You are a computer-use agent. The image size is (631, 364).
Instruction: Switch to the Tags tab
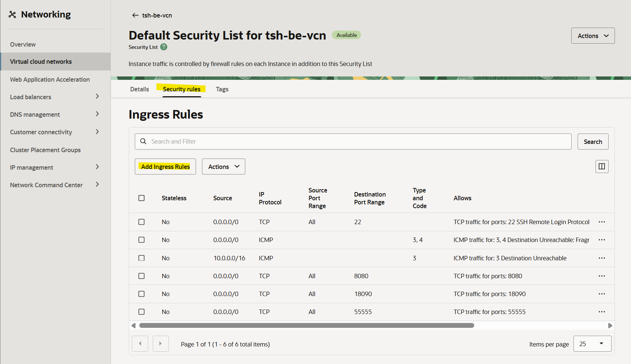point(222,89)
